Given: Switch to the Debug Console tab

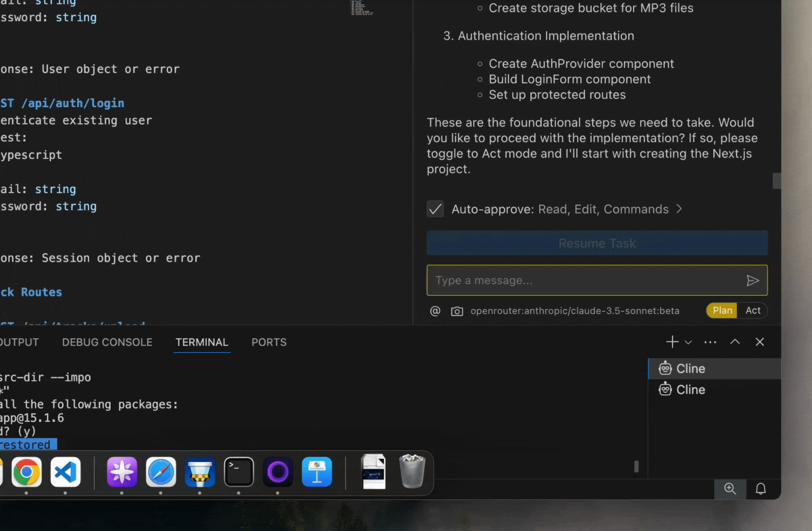Looking at the screenshot, I should (107, 342).
